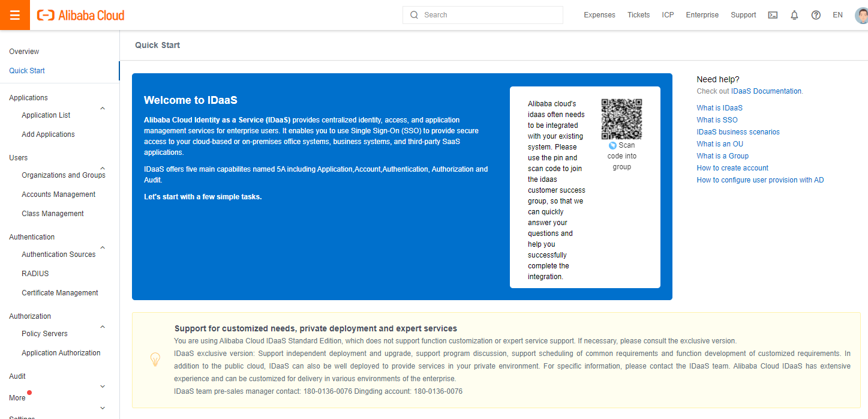Screen dimensions: 868x419
Task: Open the notifications bell
Action: coord(794,15)
